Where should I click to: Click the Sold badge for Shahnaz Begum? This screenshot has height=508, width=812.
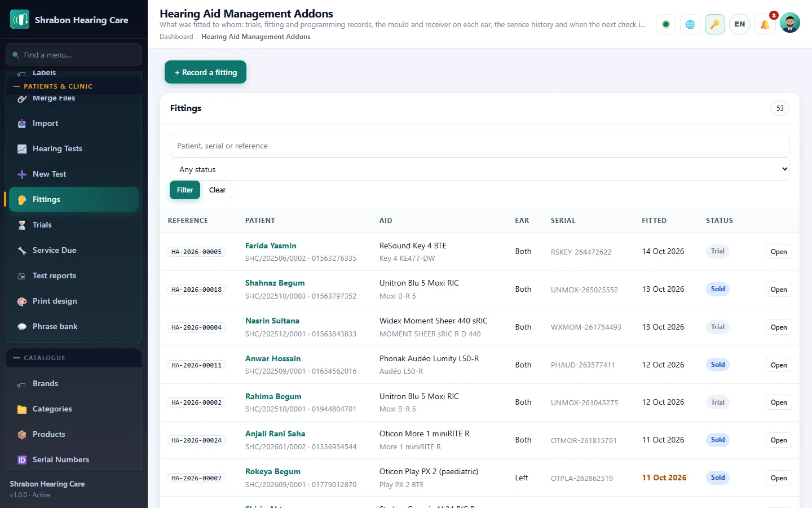click(718, 289)
